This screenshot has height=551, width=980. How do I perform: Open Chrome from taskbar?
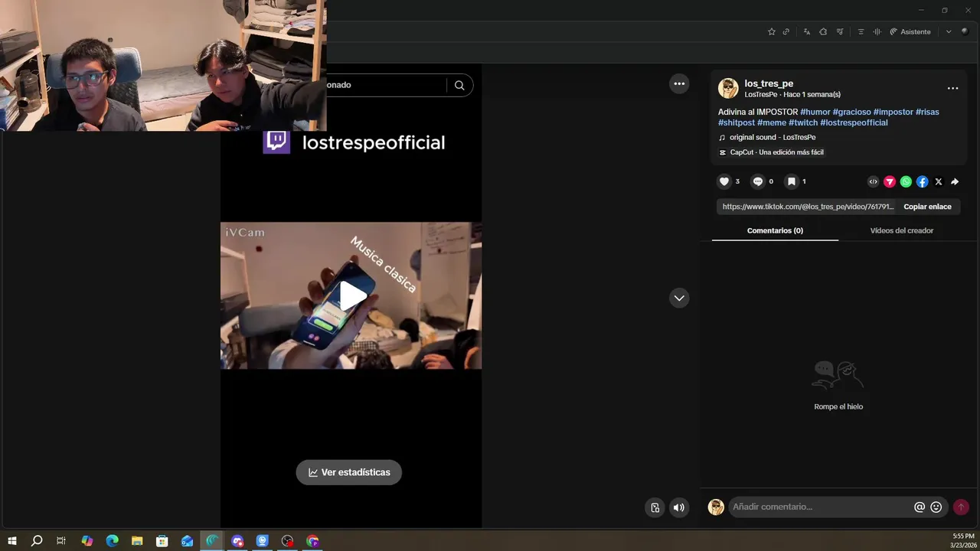point(312,541)
